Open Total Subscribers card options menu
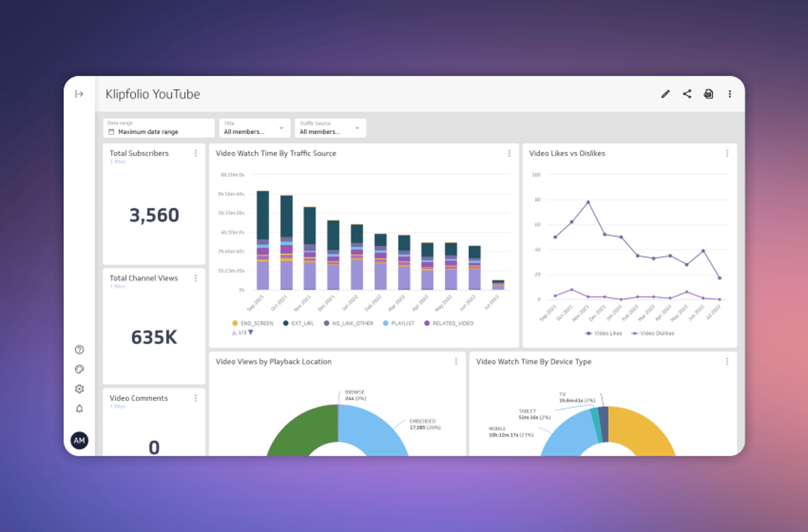This screenshot has height=532, width=808. 196,153
